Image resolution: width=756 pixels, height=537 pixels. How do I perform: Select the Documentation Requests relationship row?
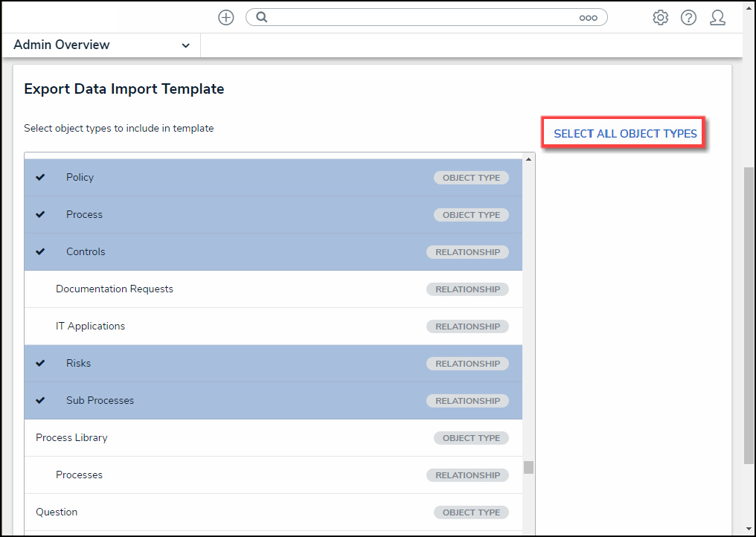point(273,289)
